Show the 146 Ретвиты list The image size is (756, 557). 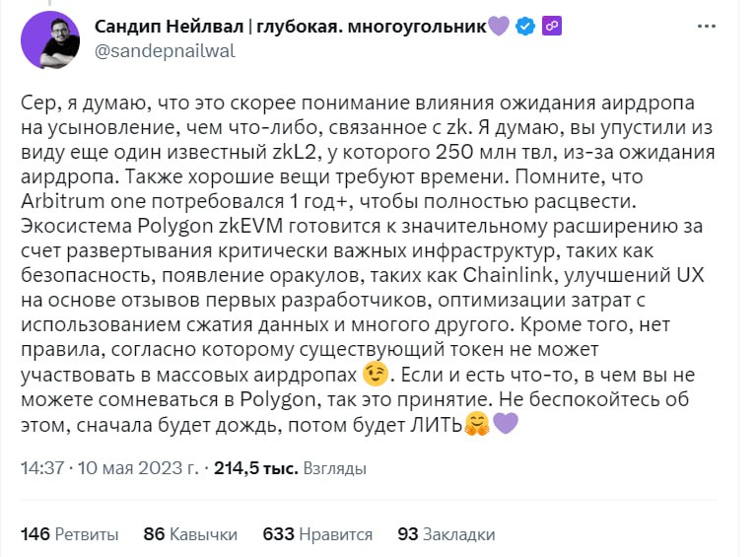(70, 534)
